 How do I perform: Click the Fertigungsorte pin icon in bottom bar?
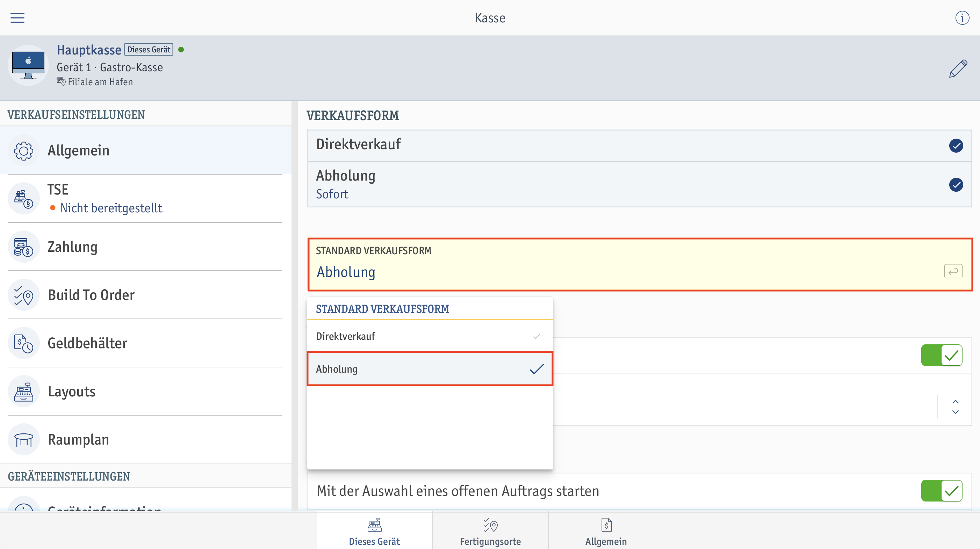coord(490,525)
